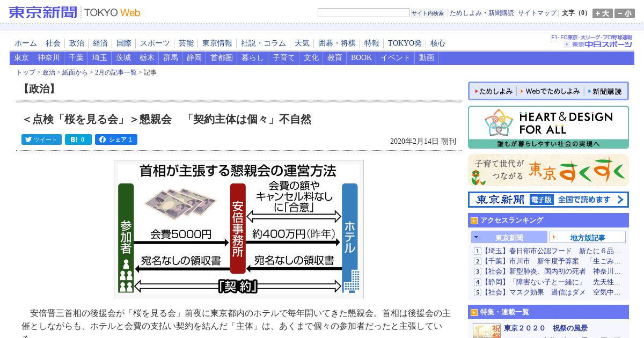Viewport: 644px width, 338px height.
Task: Select the 栃木 regional tab
Action: click(x=147, y=58)
